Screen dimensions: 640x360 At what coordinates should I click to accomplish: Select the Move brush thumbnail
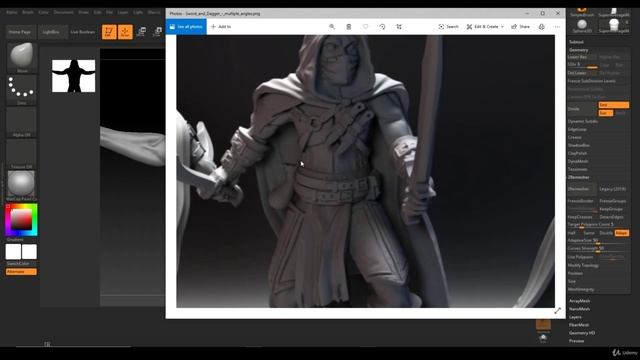coord(21,57)
